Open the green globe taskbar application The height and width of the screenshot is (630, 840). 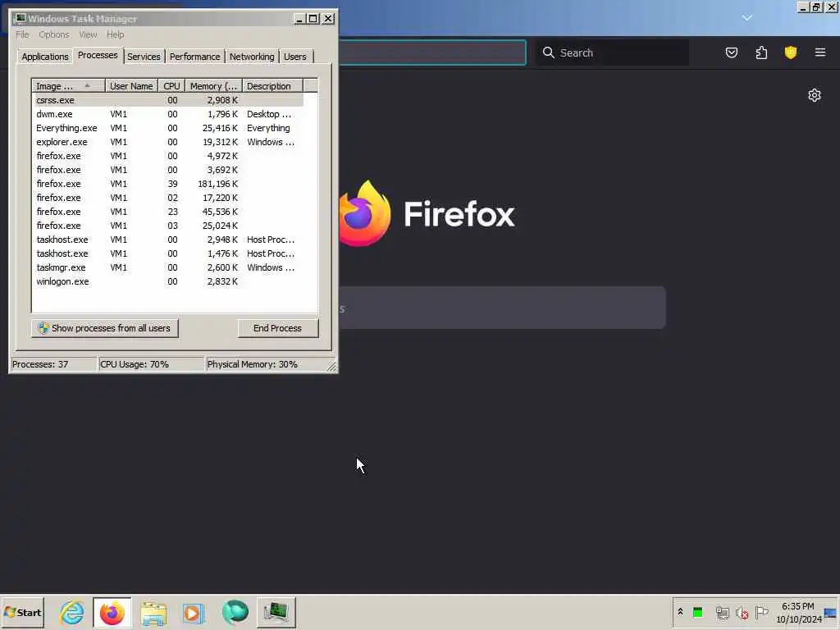tap(235, 612)
